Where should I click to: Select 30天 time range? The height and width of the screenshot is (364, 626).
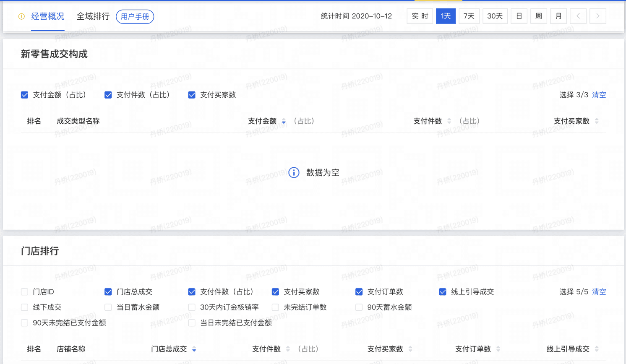tap(495, 16)
